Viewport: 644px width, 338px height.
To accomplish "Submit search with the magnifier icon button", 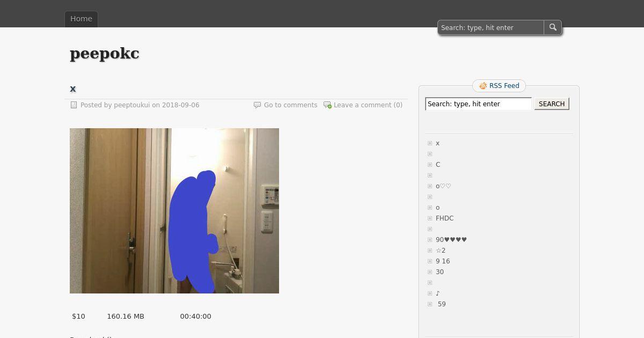I will pyautogui.click(x=553, y=27).
